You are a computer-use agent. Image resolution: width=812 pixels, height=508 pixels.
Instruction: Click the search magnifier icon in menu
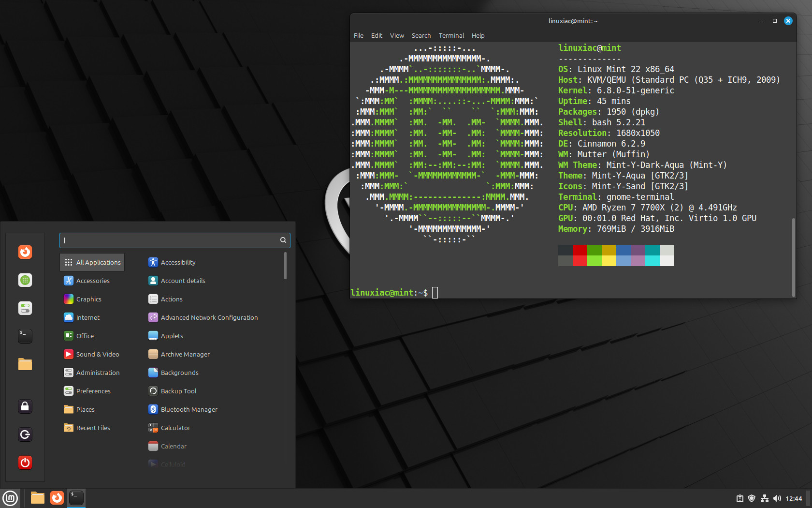click(x=283, y=240)
